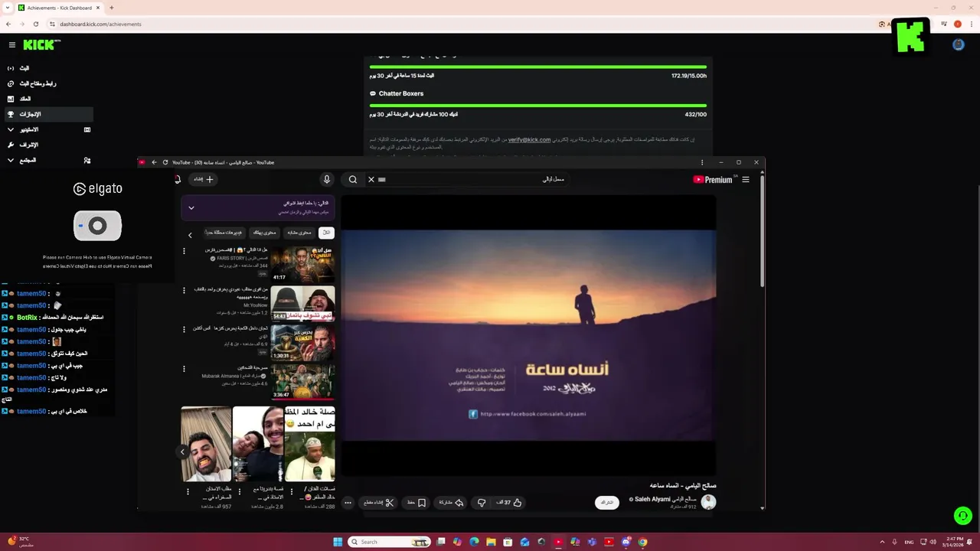Select the similar content filter chip
Image resolution: width=980 pixels, height=551 pixels.
coord(299,233)
